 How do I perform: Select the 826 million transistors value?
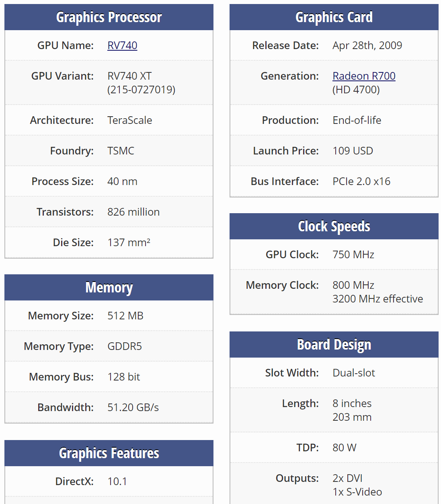[x=133, y=212]
